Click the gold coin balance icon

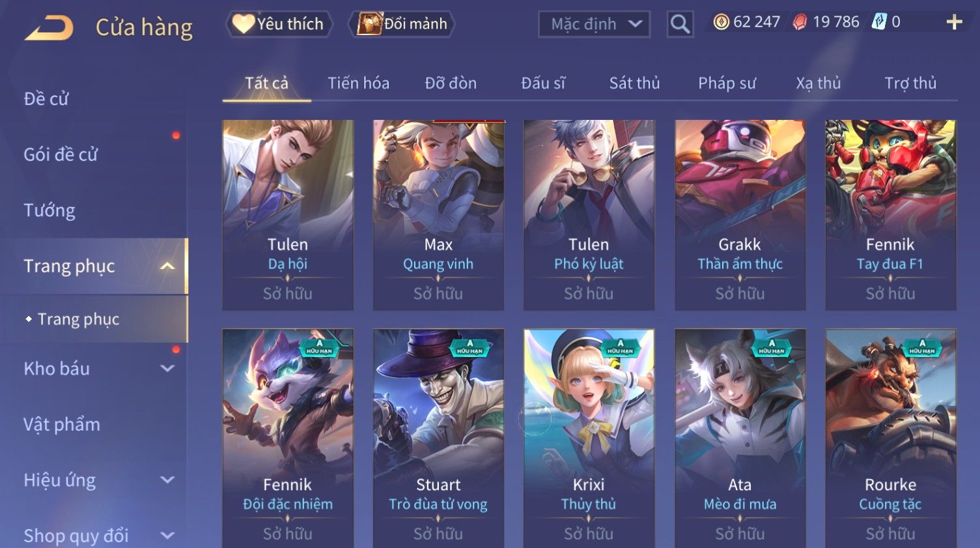[x=721, y=22]
